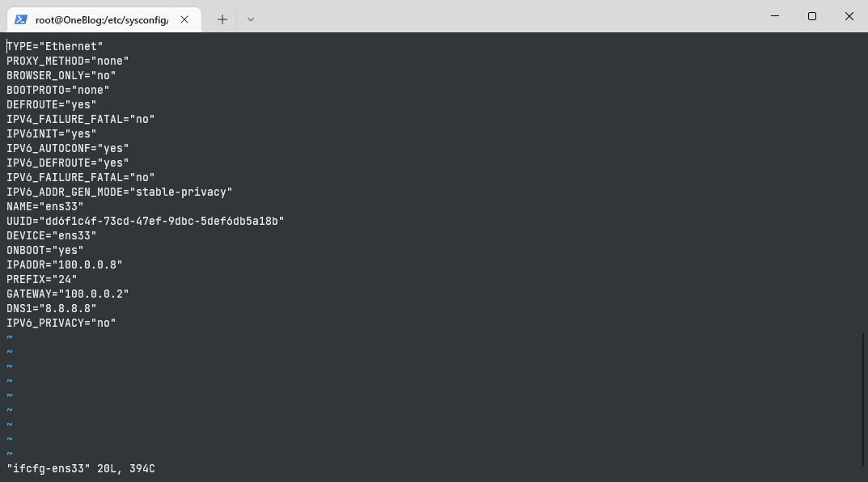Place cursor on the IPADDR="100.0.0.8" line
The image size is (868, 482).
(x=65, y=264)
